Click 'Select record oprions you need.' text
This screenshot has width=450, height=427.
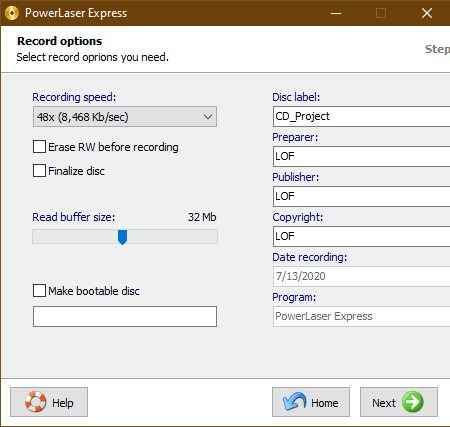[93, 57]
